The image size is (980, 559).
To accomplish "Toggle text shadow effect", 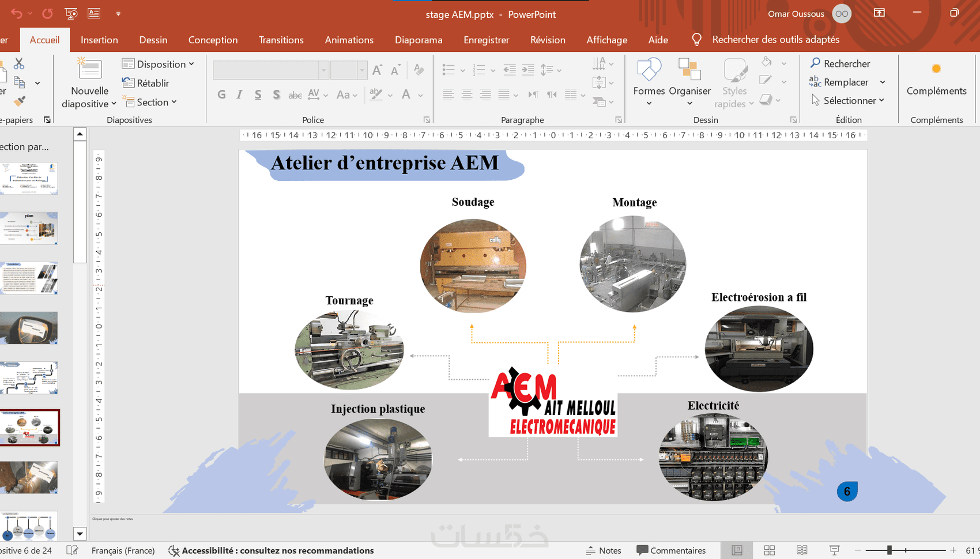I will point(276,95).
